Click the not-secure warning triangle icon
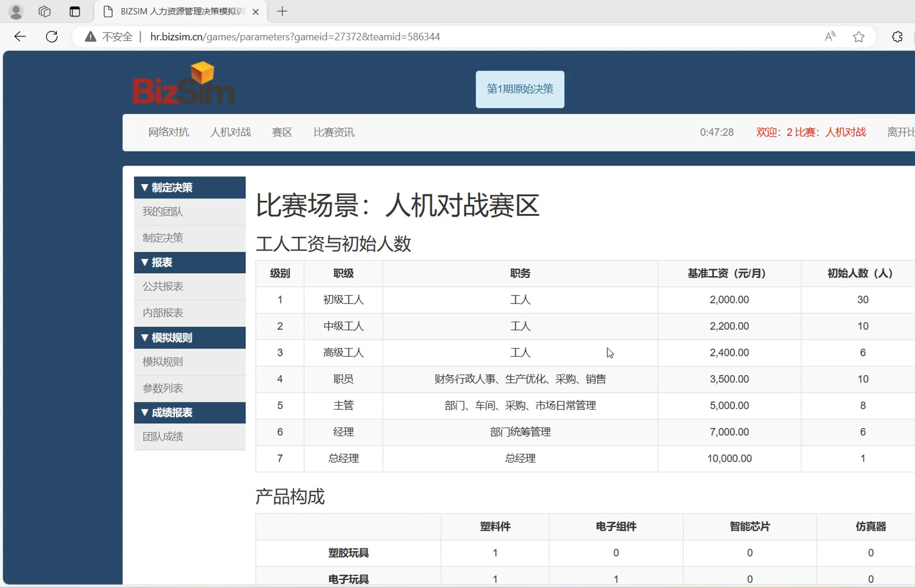Image resolution: width=915 pixels, height=588 pixels. (x=90, y=37)
